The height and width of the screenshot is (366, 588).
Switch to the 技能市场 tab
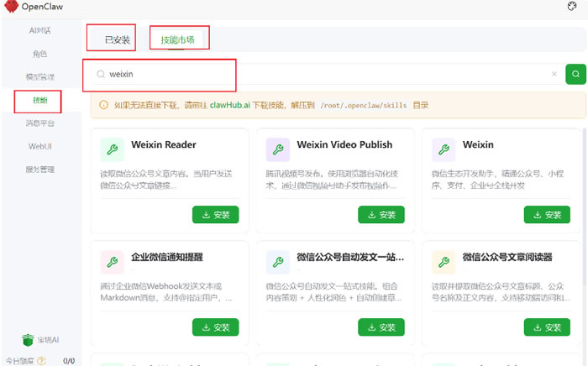(x=177, y=39)
